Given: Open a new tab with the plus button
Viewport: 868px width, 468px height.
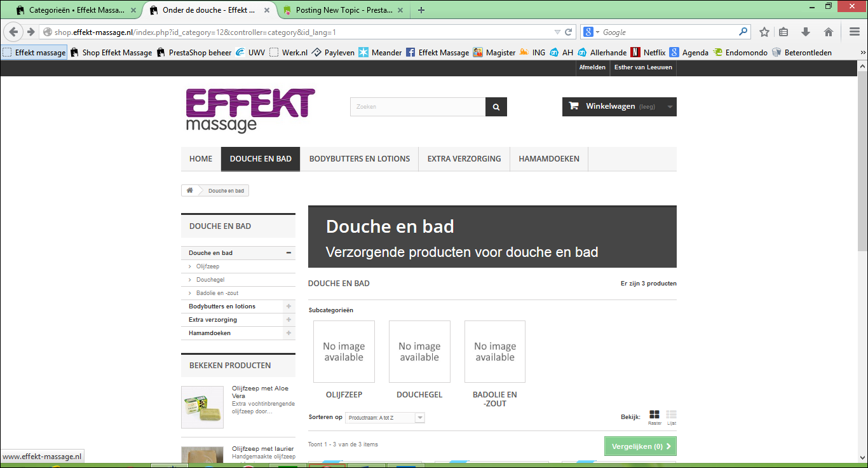Looking at the screenshot, I should [421, 10].
